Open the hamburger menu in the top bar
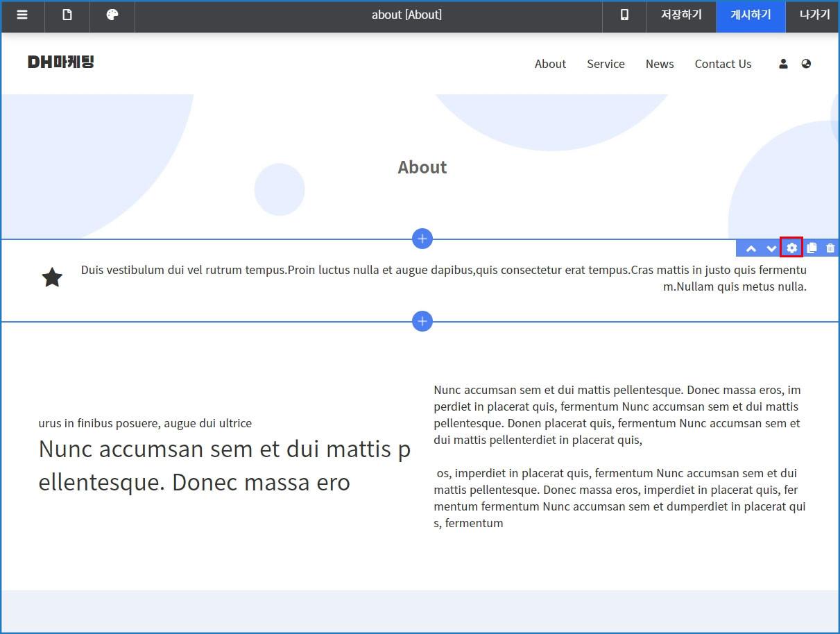This screenshot has height=634, width=840. point(22,15)
